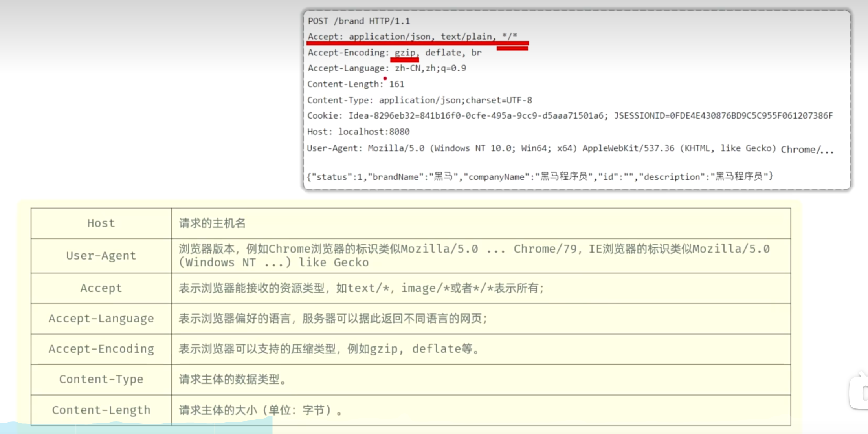Click the Content-Length 161 header line
The height and width of the screenshot is (434, 868).
click(355, 84)
